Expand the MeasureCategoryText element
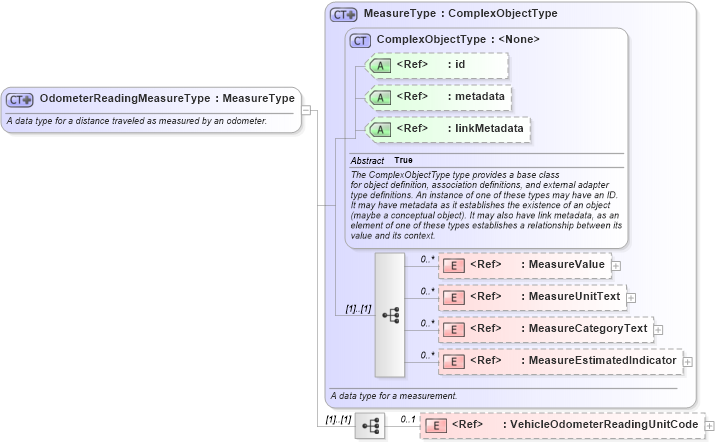This screenshot has width=715, height=443. [x=658, y=330]
